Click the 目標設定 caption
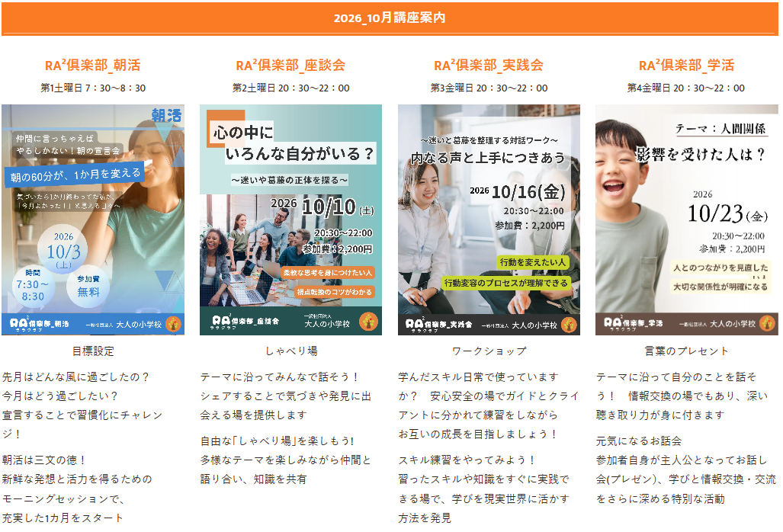Viewport: 783px width, 532px height. tap(93, 351)
